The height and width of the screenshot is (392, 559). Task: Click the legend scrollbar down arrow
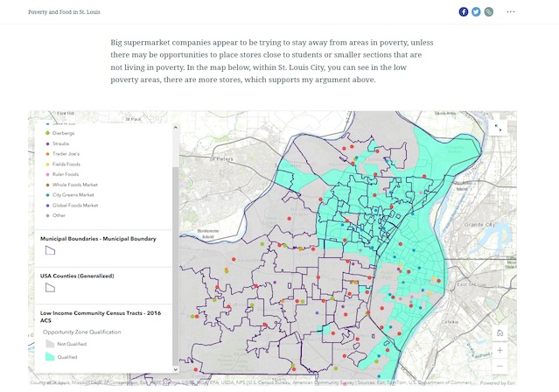click(x=176, y=369)
